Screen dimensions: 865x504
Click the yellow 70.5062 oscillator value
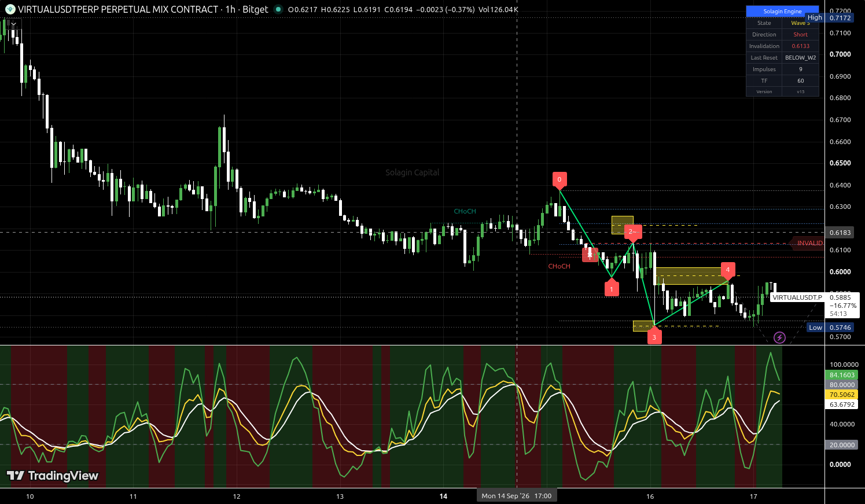[842, 395]
